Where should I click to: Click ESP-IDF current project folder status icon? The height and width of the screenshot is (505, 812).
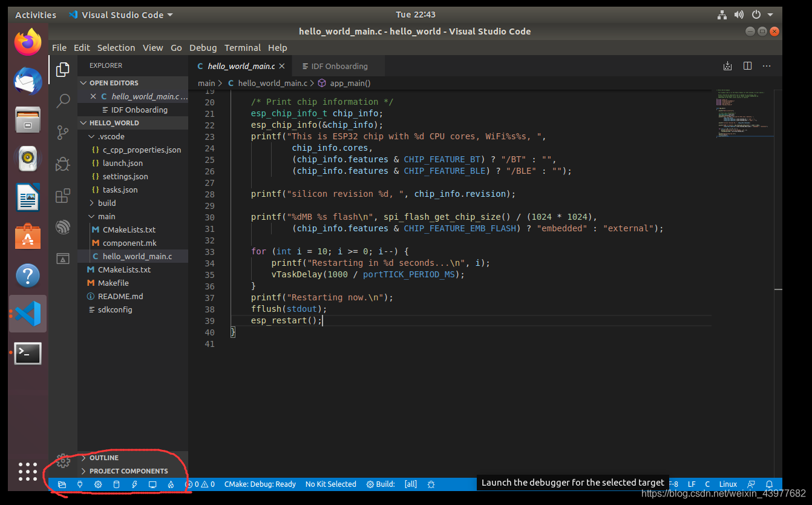tap(62, 484)
